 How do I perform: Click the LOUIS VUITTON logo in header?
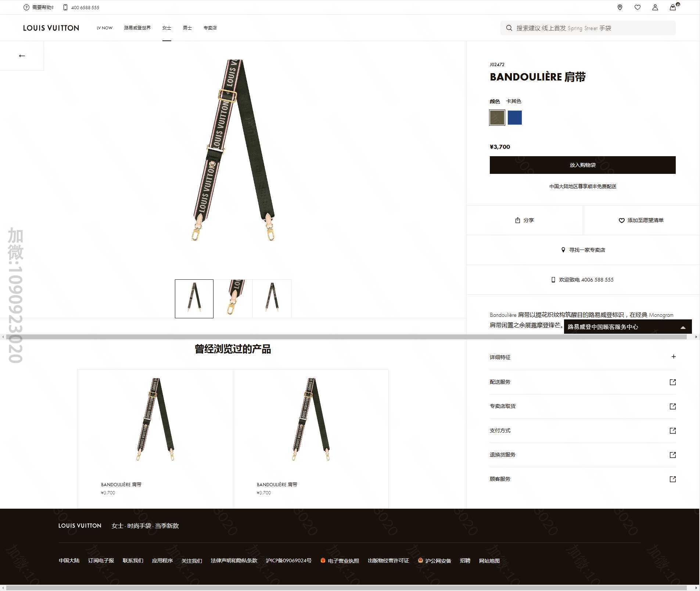click(x=51, y=28)
